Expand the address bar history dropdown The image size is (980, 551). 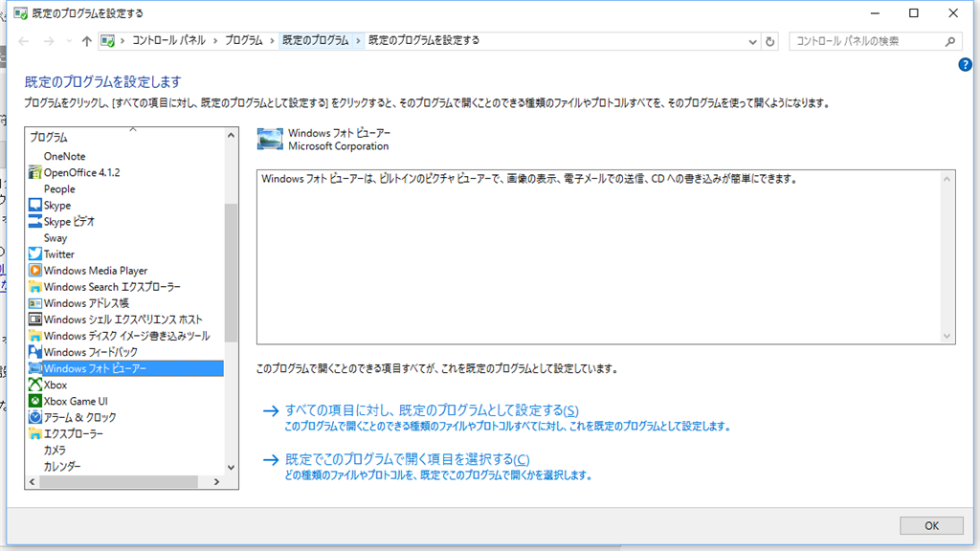752,41
